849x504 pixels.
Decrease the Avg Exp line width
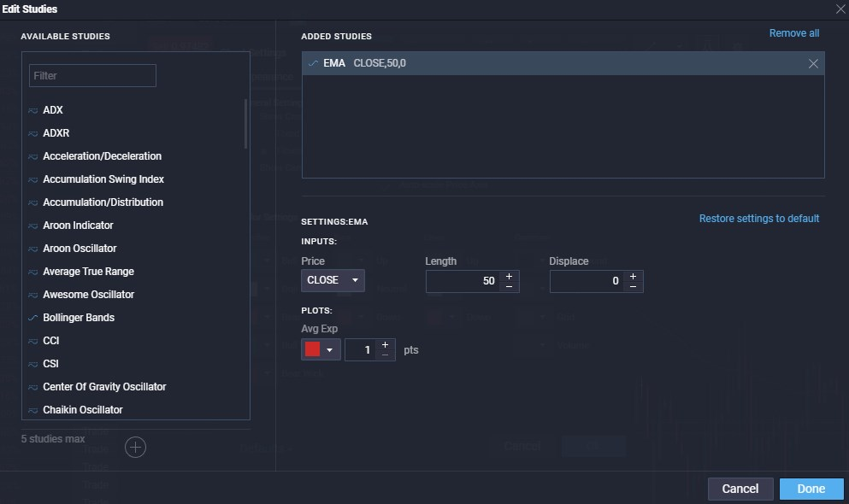pos(385,355)
